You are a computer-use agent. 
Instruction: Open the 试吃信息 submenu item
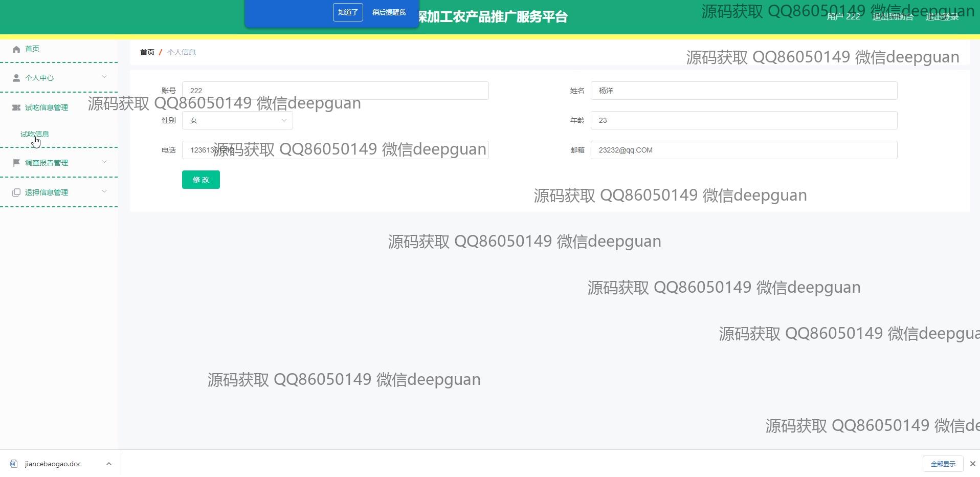click(x=35, y=134)
